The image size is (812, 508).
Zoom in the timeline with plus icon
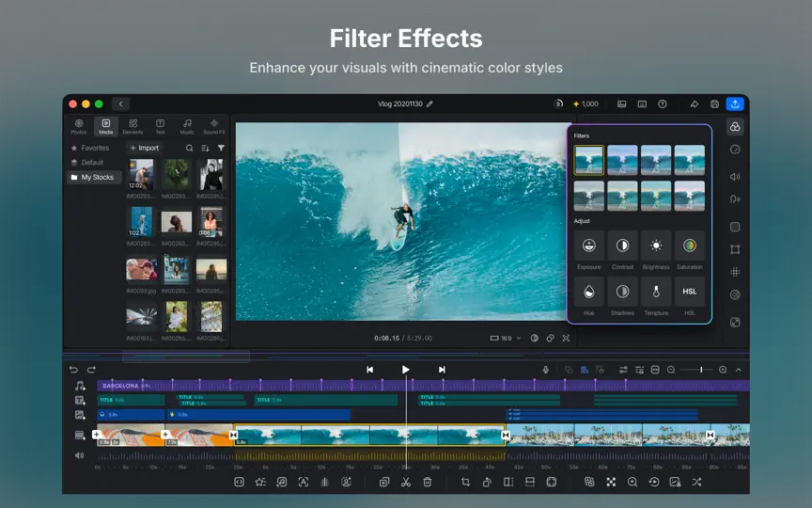[x=723, y=370]
